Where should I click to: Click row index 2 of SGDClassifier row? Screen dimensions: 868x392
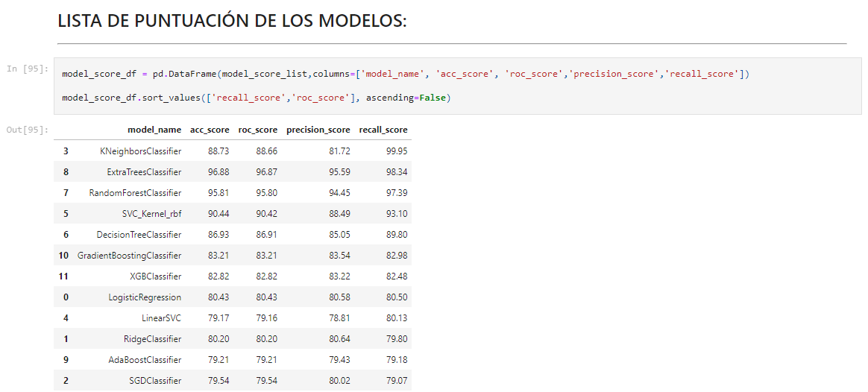click(66, 382)
